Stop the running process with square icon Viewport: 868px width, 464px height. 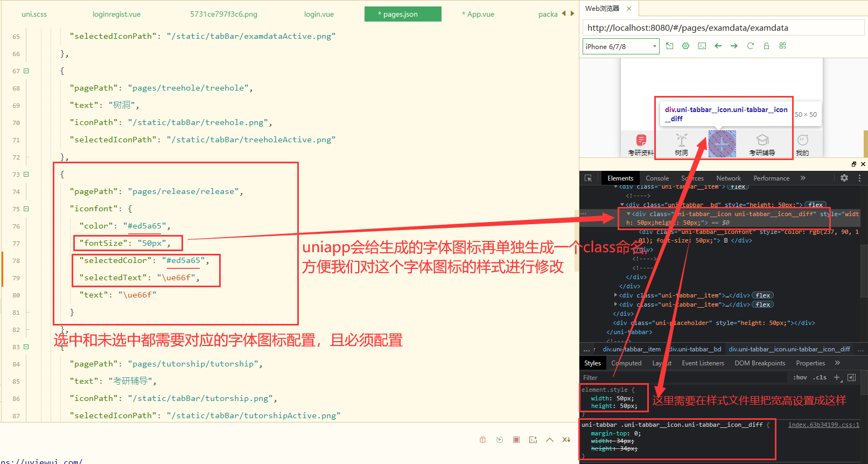click(x=516, y=440)
